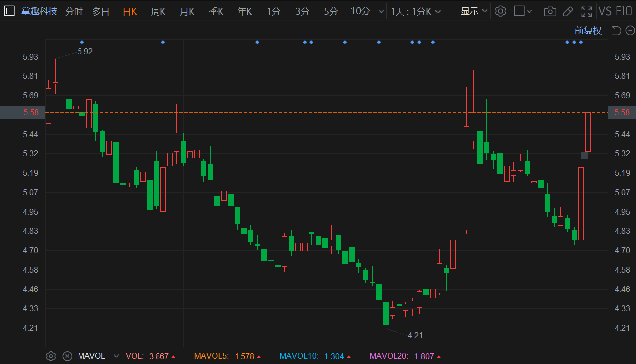636x364 pixels.
Task: Expand the chevron next to 10分
Action: click(381, 11)
